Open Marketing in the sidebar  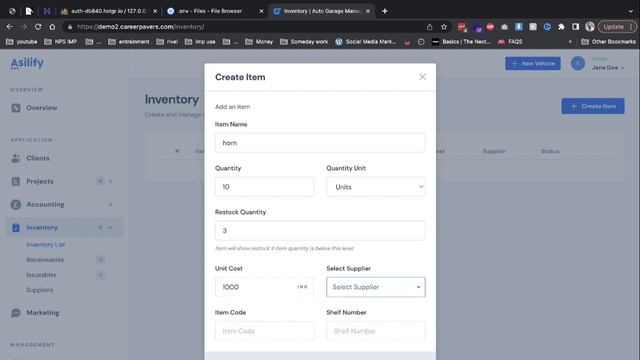pyautogui.click(x=43, y=313)
